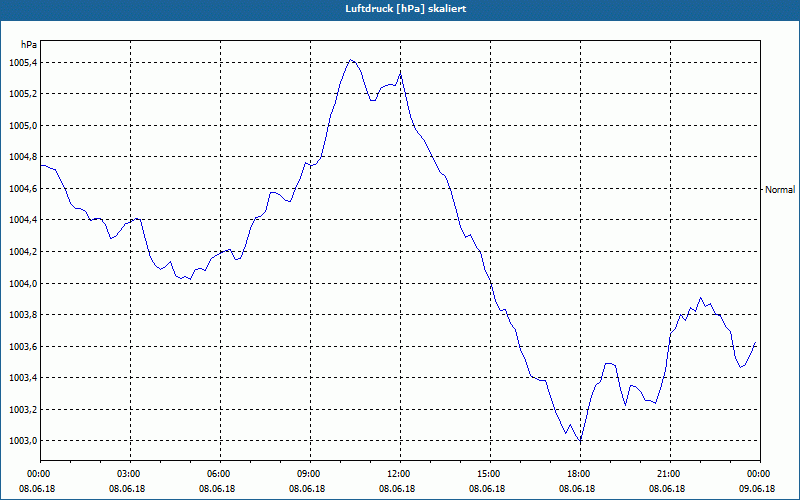
Task: Select the 1005,4 axis value
Action: (x=23, y=63)
